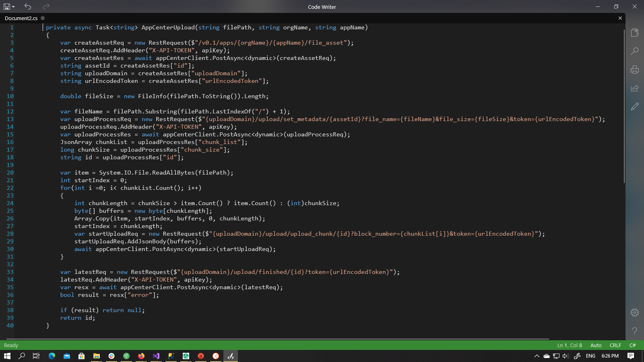
Task: Change line endings via the CRLF selector
Action: (615, 345)
